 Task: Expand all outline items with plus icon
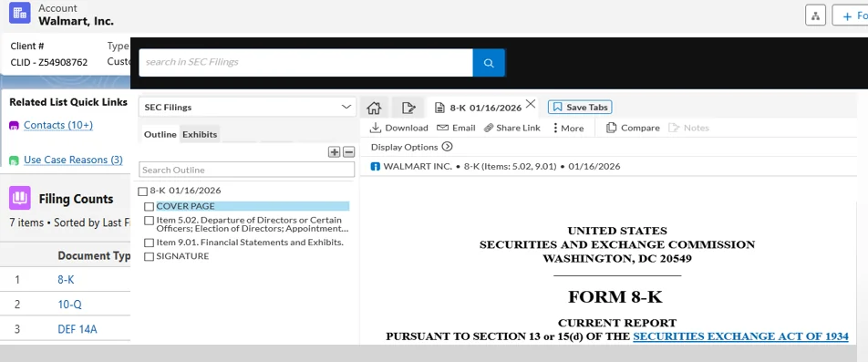(x=335, y=152)
